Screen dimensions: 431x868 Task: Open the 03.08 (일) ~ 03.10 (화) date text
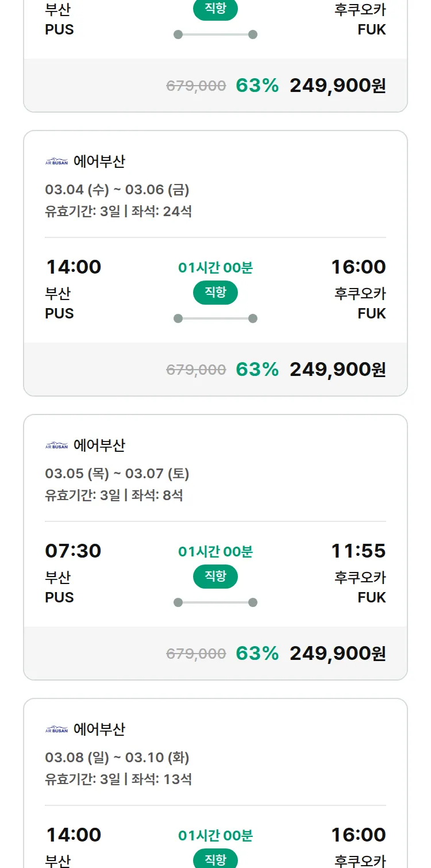(117, 758)
